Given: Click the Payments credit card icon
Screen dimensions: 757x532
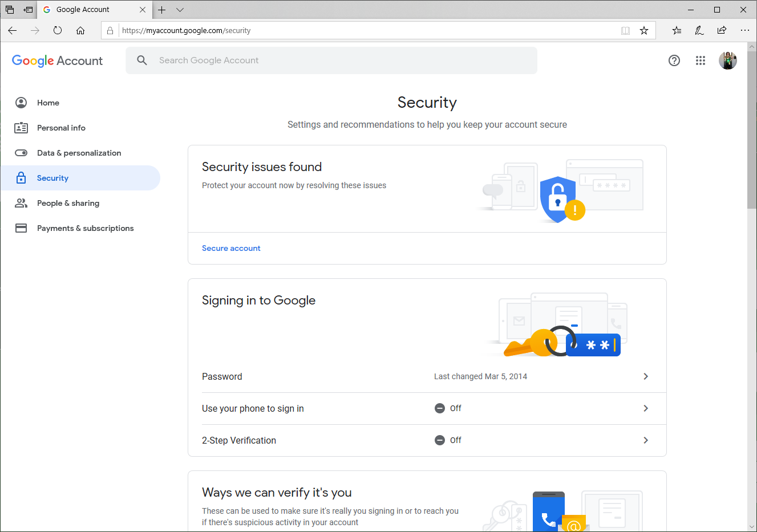Looking at the screenshot, I should click(x=21, y=228).
